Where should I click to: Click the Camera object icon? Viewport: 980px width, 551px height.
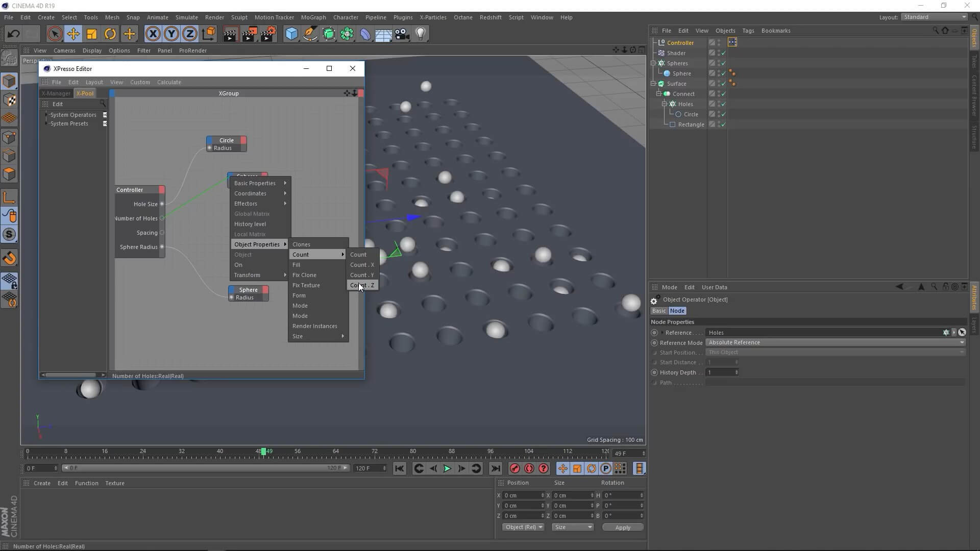[402, 34]
